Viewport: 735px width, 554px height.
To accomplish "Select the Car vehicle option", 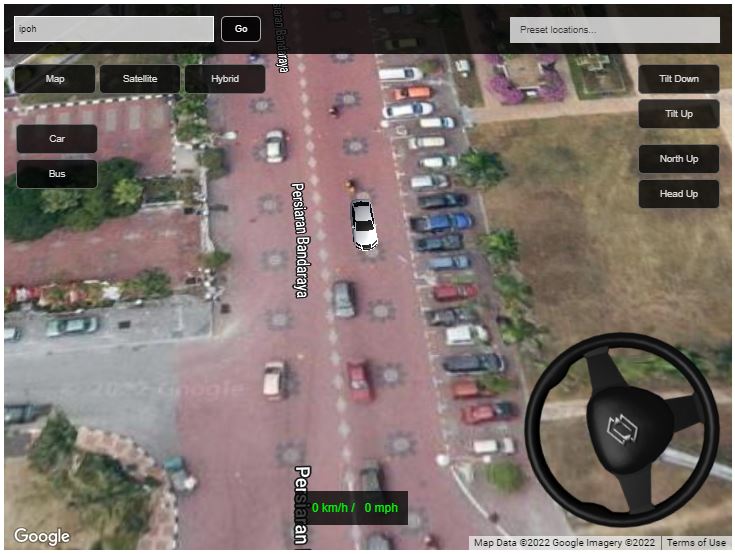I will 57,139.
